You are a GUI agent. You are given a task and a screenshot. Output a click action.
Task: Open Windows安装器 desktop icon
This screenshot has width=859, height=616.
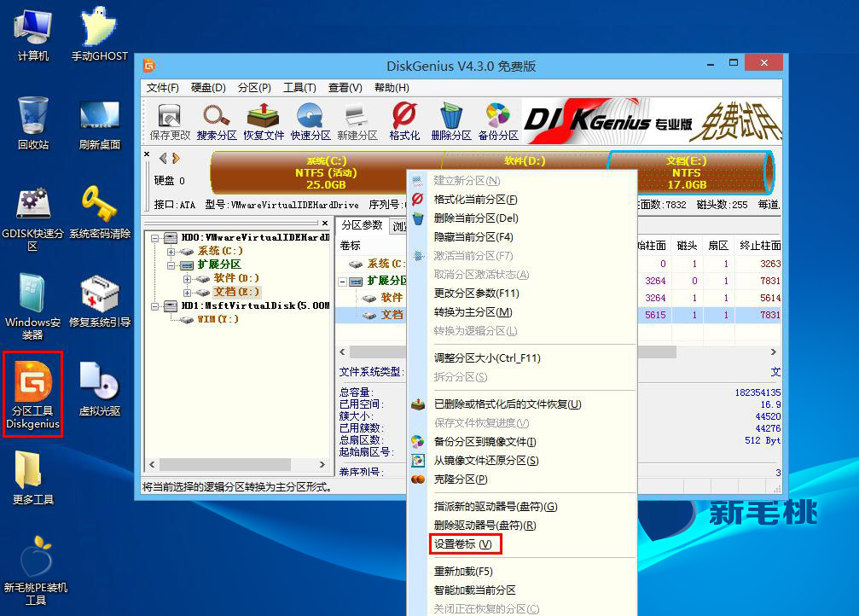(x=32, y=305)
